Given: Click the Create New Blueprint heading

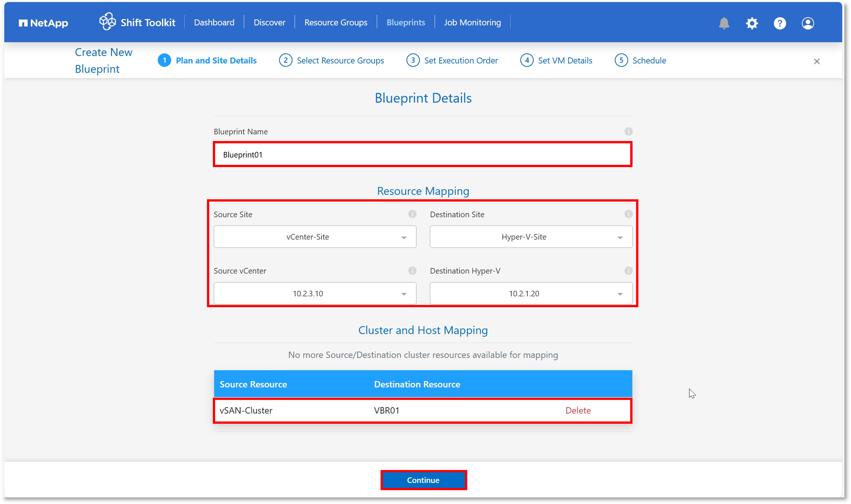Looking at the screenshot, I should (103, 61).
